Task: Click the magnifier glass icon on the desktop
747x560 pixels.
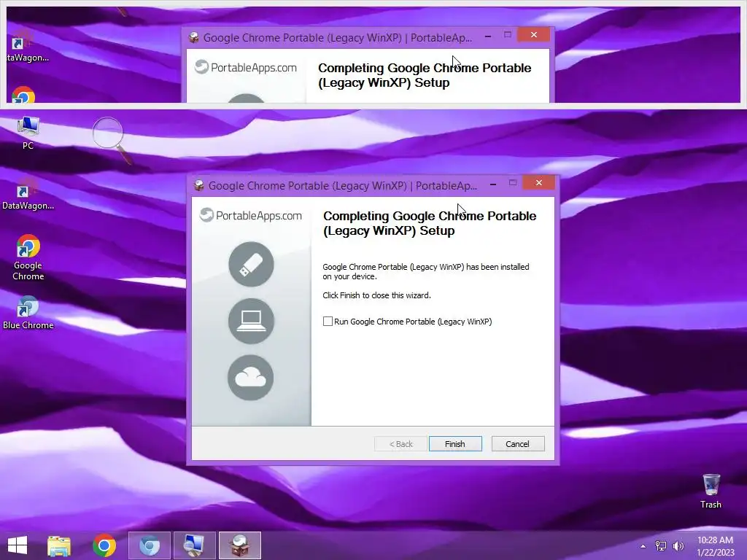Action: 112,139
